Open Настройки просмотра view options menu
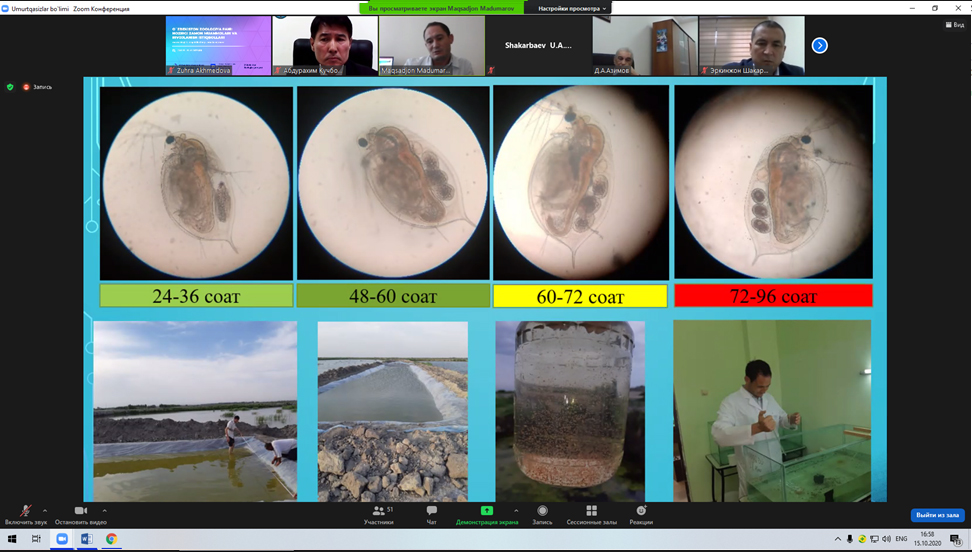 (572, 8)
